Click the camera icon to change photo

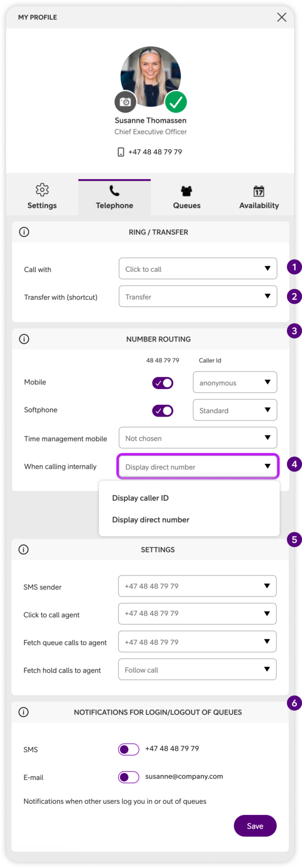pyautogui.click(x=125, y=102)
